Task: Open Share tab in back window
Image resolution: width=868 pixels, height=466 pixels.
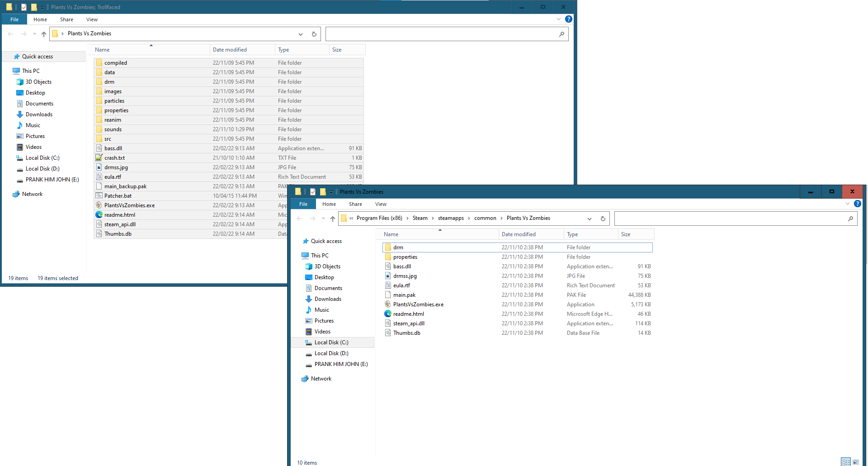Action: pyautogui.click(x=66, y=19)
